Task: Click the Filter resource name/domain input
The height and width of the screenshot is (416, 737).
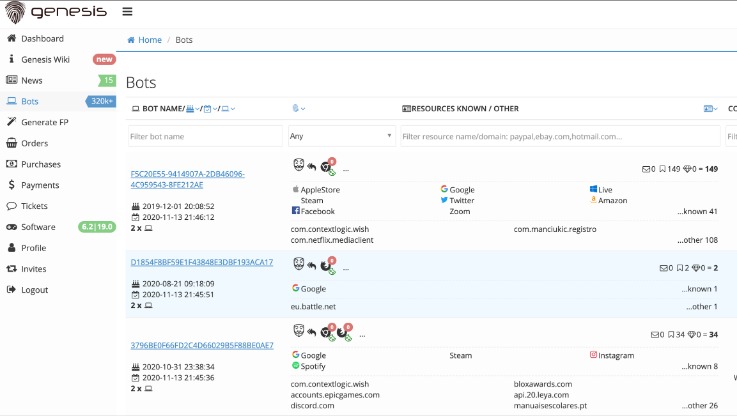Action: coord(560,136)
